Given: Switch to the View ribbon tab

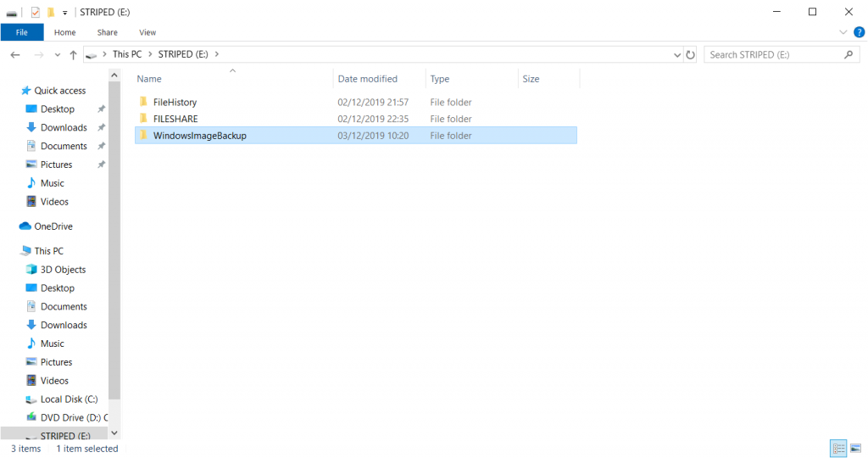Looking at the screenshot, I should (147, 32).
